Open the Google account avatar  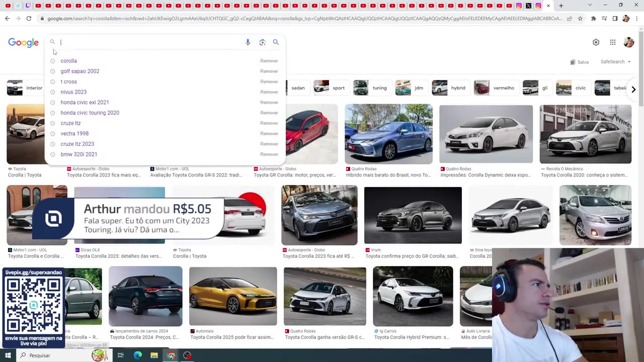[629, 42]
